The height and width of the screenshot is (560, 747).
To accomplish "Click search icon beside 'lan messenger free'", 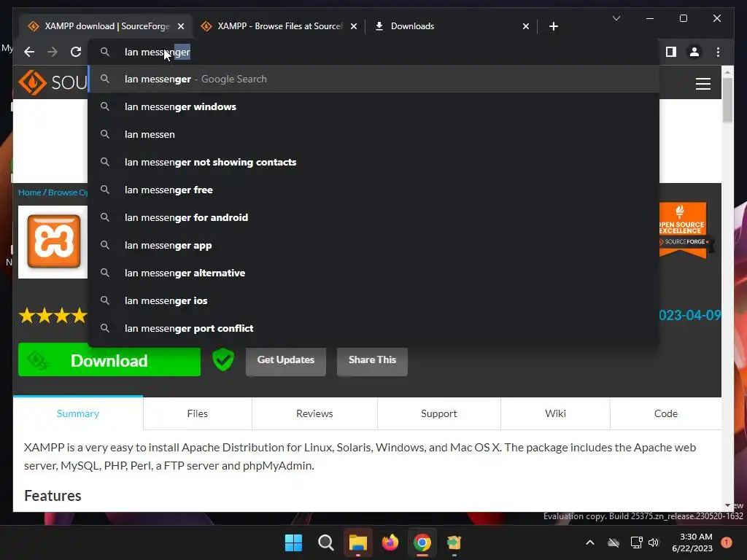I will point(105,190).
